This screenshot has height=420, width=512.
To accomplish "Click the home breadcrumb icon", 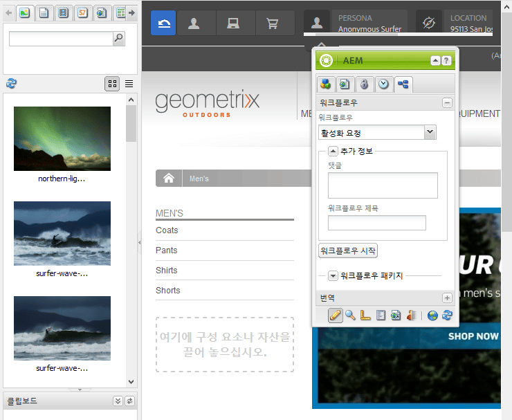I will point(169,179).
